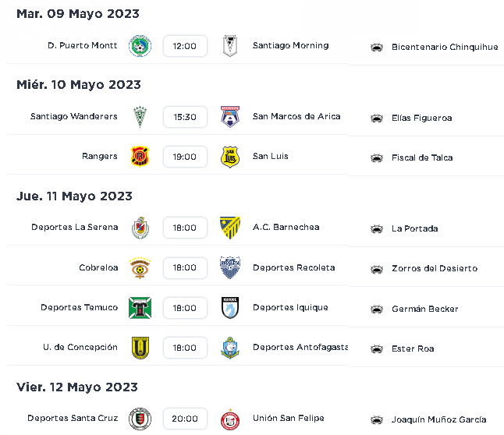
Task: Select the San Marcos de Arica badge
Action: pos(230,117)
